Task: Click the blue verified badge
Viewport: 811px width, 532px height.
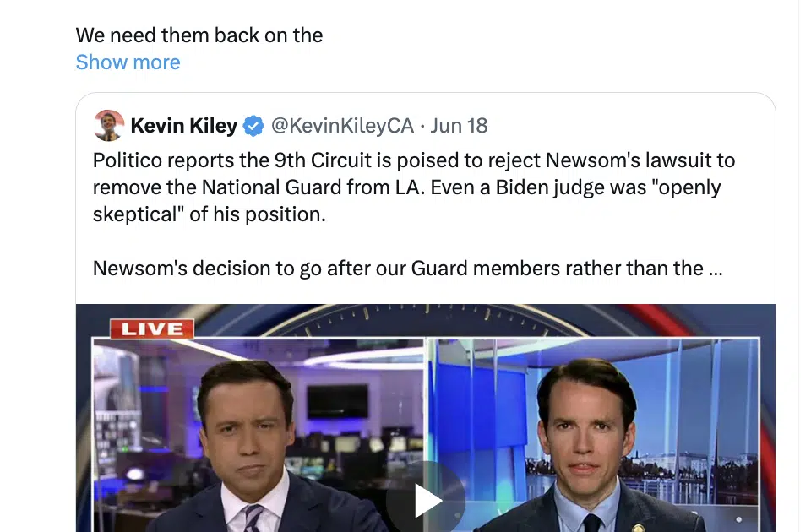Action: (253, 126)
